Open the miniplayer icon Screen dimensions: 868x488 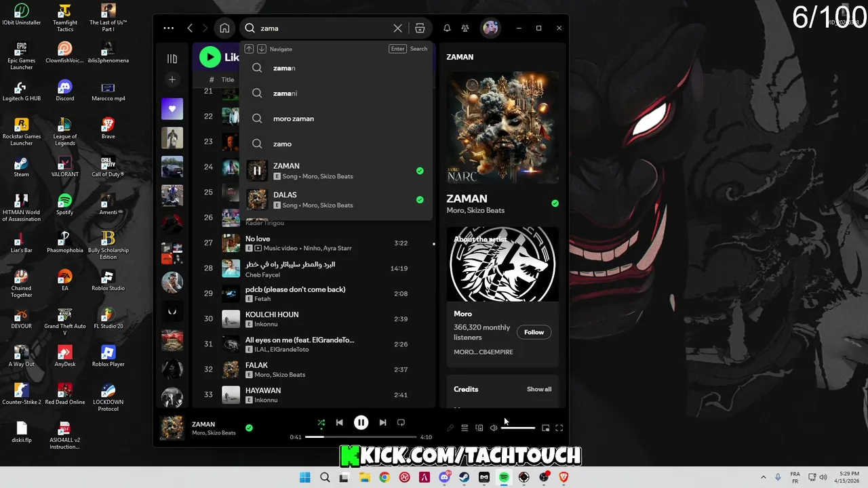click(545, 428)
